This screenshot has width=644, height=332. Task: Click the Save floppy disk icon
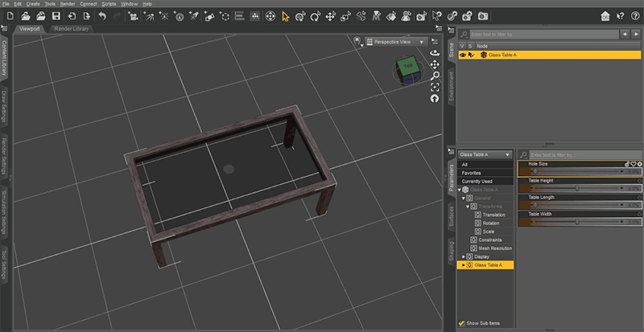tap(56, 16)
